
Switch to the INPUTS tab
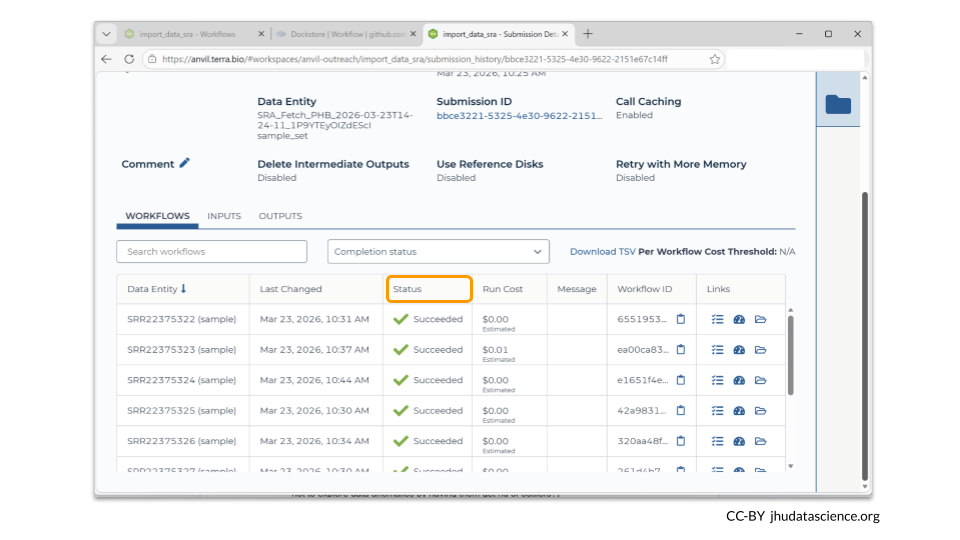tap(224, 216)
